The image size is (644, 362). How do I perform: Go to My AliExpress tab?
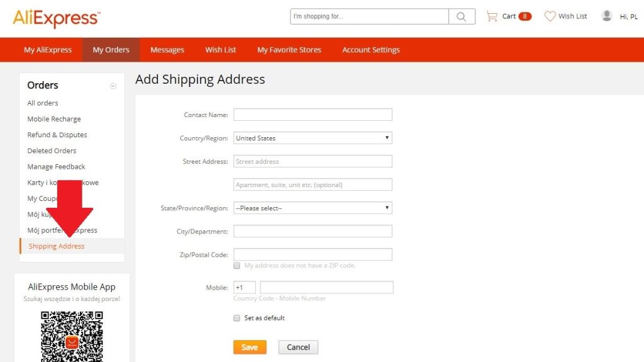click(48, 50)
